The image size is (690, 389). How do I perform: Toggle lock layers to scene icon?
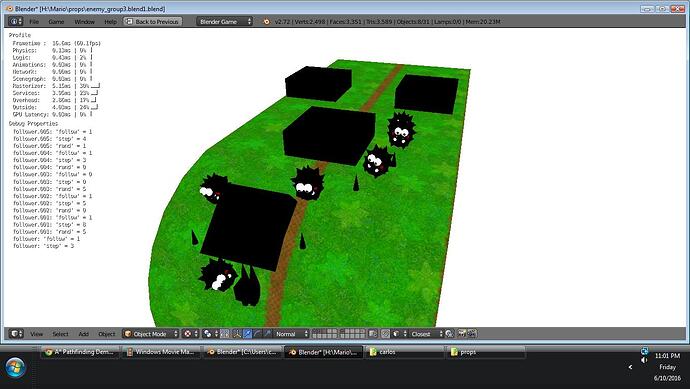click(373, 334)
